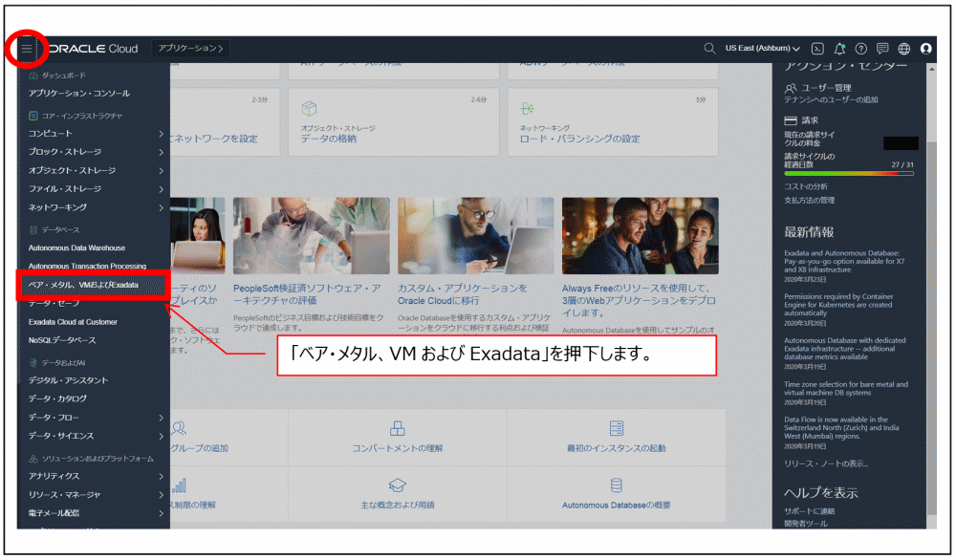Click the billing card icon next to 請求
This screenshot has width=956, height=560.
[791, 120]
